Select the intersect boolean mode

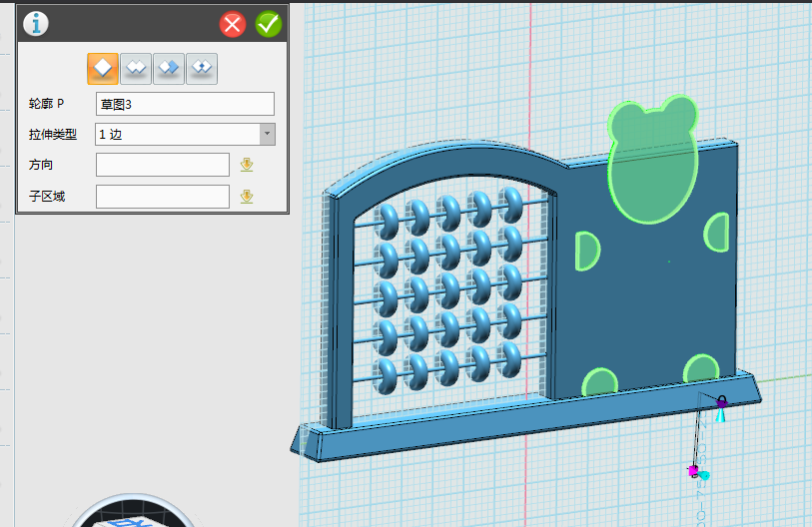pos(202,68)
